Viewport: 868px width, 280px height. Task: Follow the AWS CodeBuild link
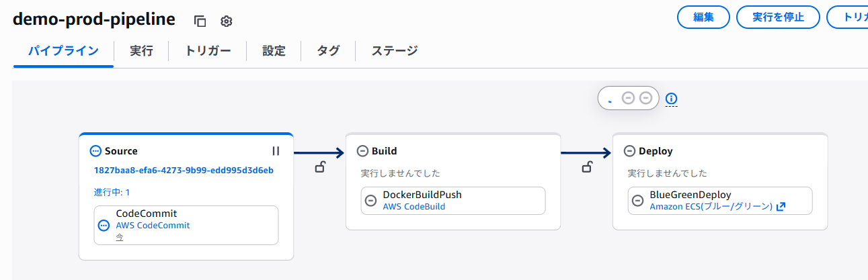point(413,207)
